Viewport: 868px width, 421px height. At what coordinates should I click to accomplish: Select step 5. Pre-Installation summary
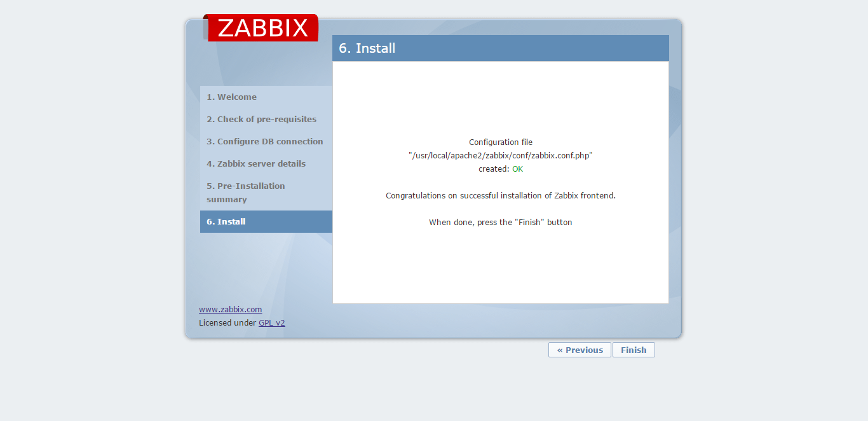pos(266,193)
